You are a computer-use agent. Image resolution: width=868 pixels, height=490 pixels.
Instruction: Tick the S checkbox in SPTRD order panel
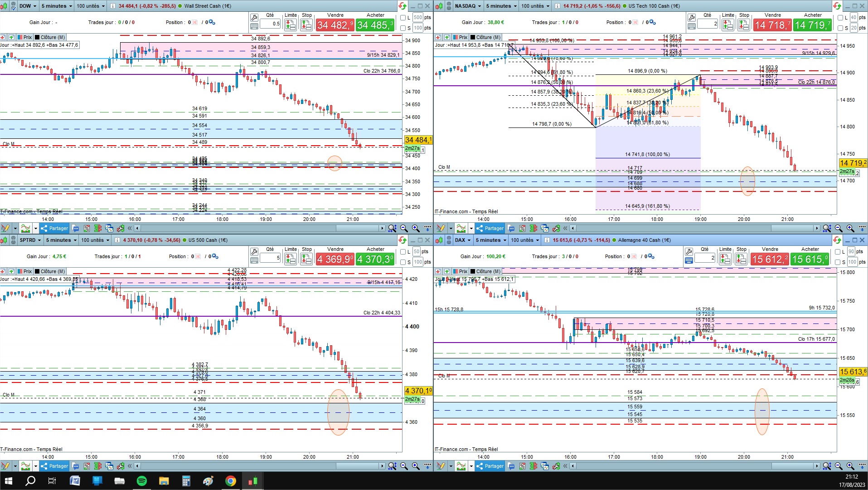point(403,262)
